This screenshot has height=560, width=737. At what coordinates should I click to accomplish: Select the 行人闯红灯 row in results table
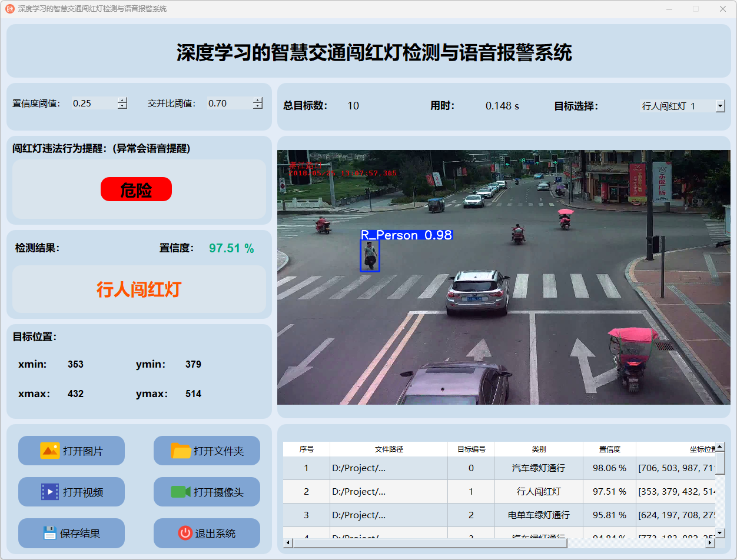coord(539,492)
